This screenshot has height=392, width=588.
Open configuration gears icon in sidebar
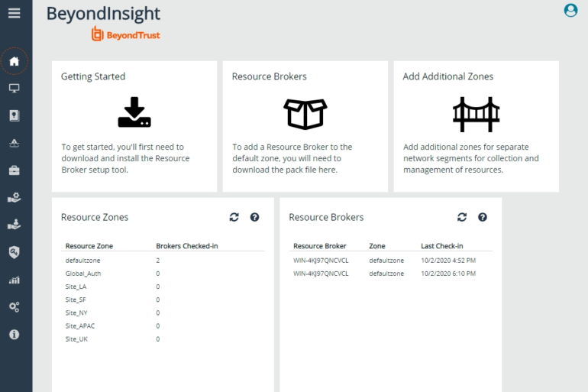point(14,306)
